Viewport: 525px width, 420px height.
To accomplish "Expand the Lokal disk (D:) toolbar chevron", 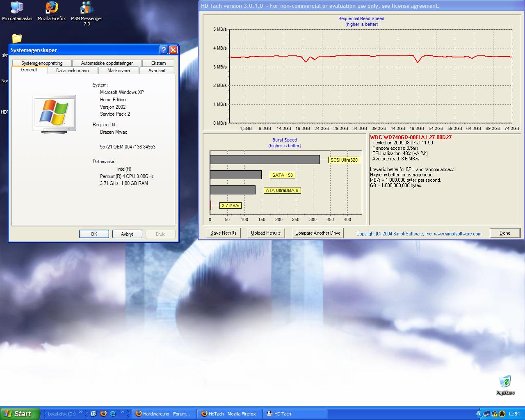I will [81, 412].
